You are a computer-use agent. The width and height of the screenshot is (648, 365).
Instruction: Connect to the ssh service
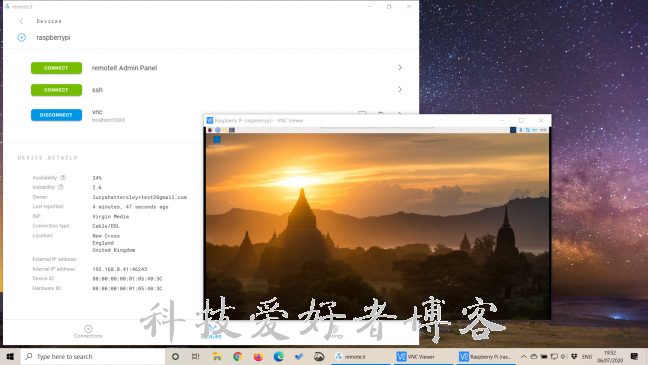[x=56, y=90]
